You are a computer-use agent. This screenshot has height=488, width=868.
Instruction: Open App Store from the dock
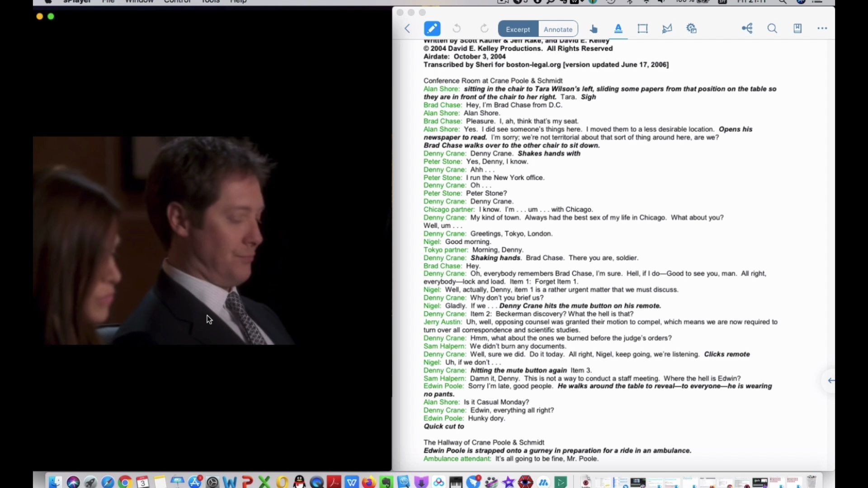195,482
